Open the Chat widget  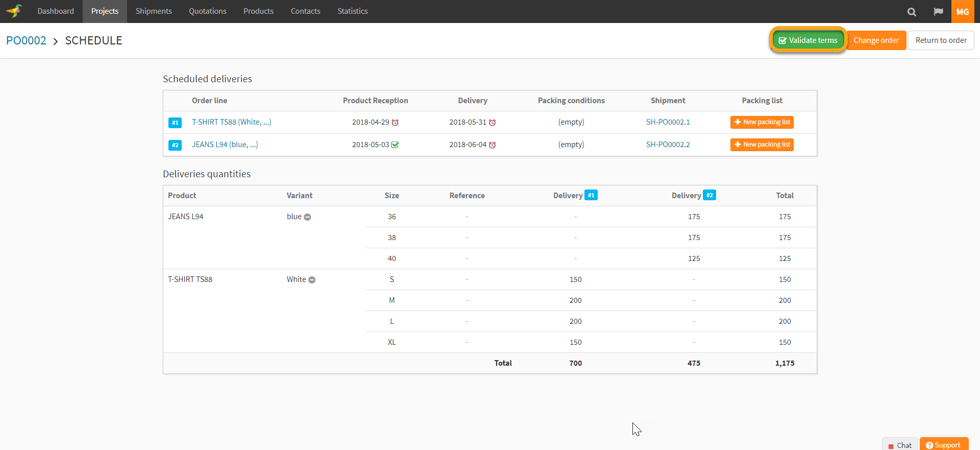tap(900, 445)
